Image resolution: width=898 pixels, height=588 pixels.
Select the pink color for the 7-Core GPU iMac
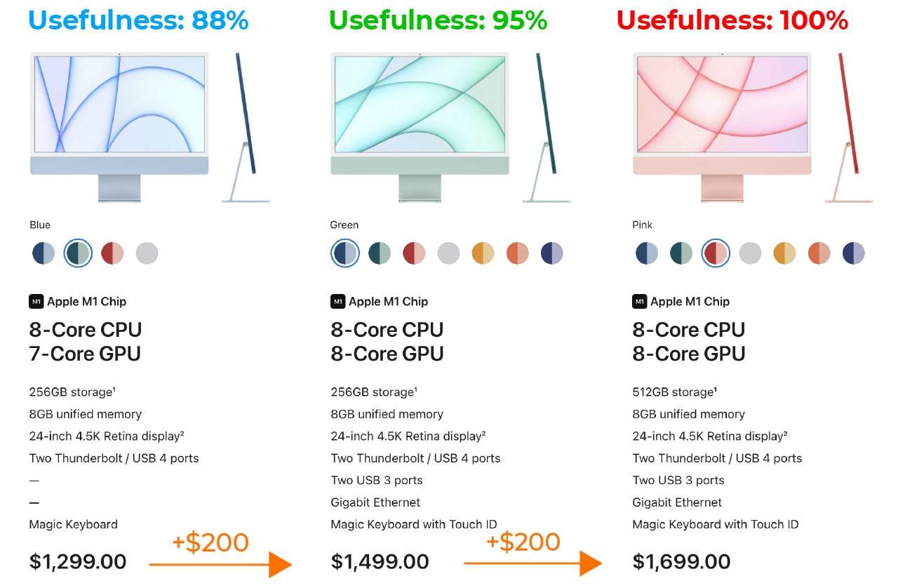112,253
